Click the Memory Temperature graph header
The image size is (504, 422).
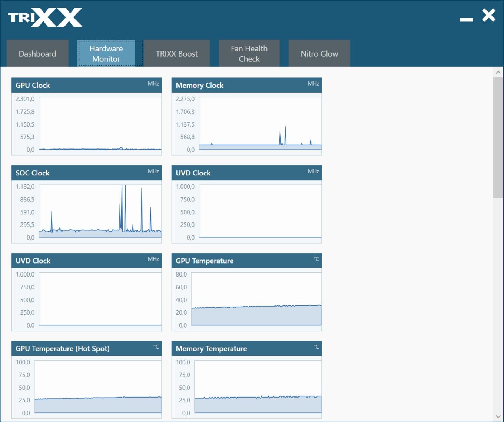(247, 348)
